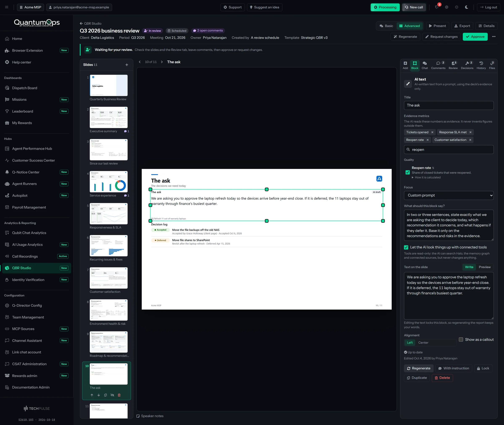Open the more options ellipsis menu

pos(494,37)
